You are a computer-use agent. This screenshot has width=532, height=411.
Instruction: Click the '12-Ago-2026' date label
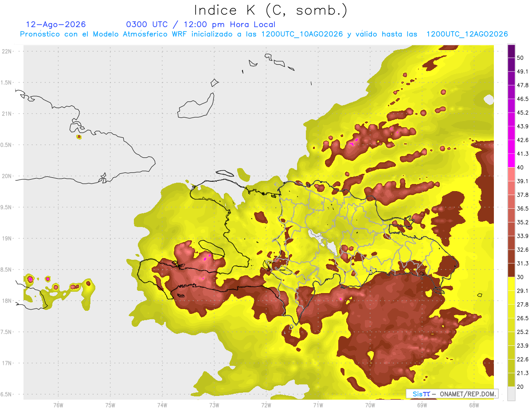coord(56,24)
